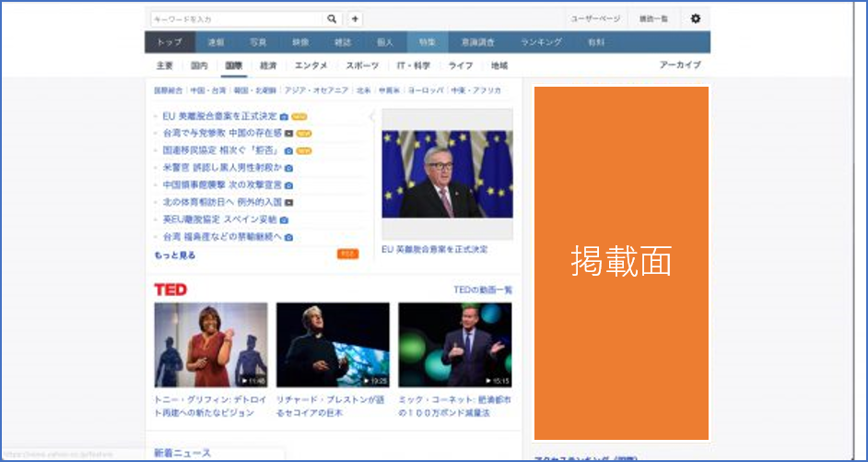Viewport: 868px width, 462px height.
Task: Click the orange 掲載面 ad area
Action: 621,263
